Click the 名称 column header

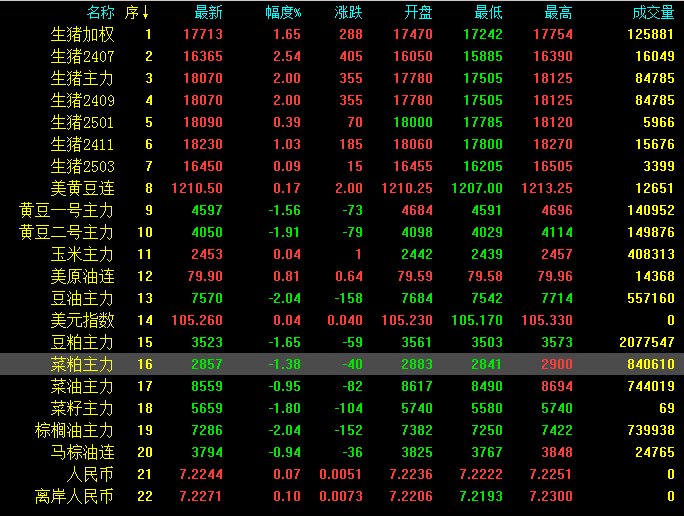[100, 13]
